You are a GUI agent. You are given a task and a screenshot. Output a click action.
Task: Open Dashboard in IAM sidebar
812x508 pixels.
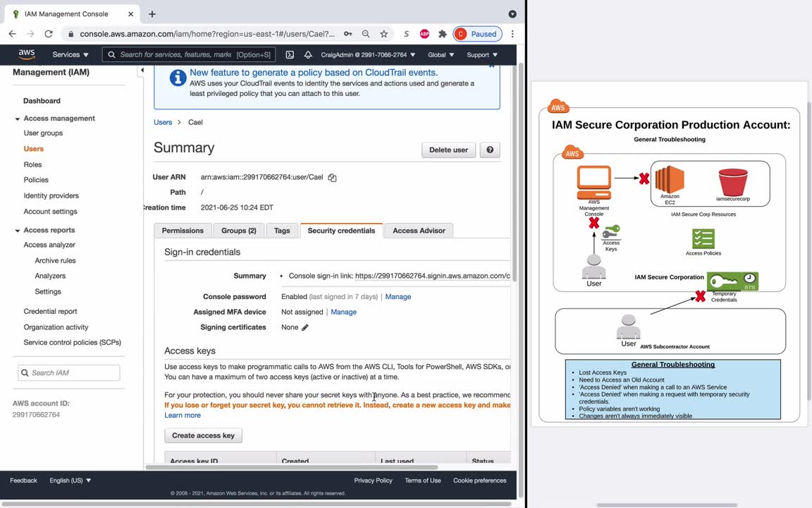pos(42,101)
